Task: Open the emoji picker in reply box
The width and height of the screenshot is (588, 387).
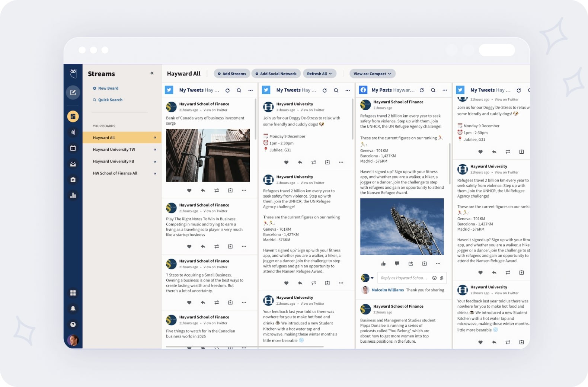Action: coord(434,278)
